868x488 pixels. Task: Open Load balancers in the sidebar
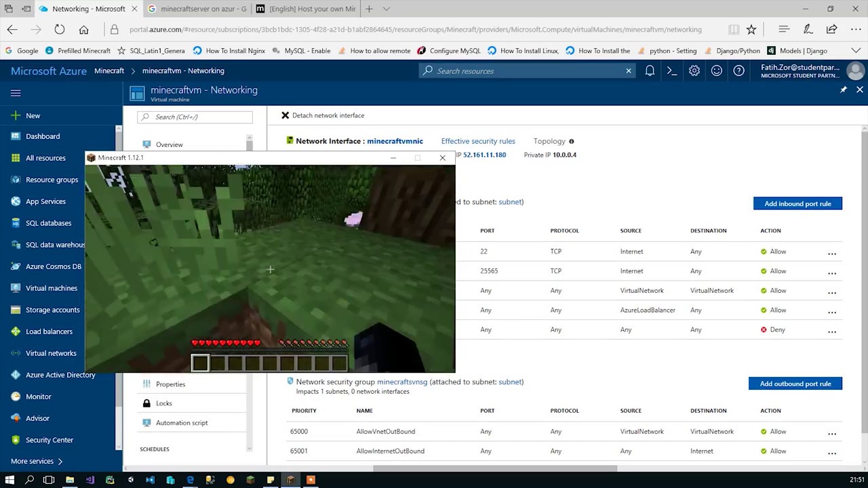point(49,331)
